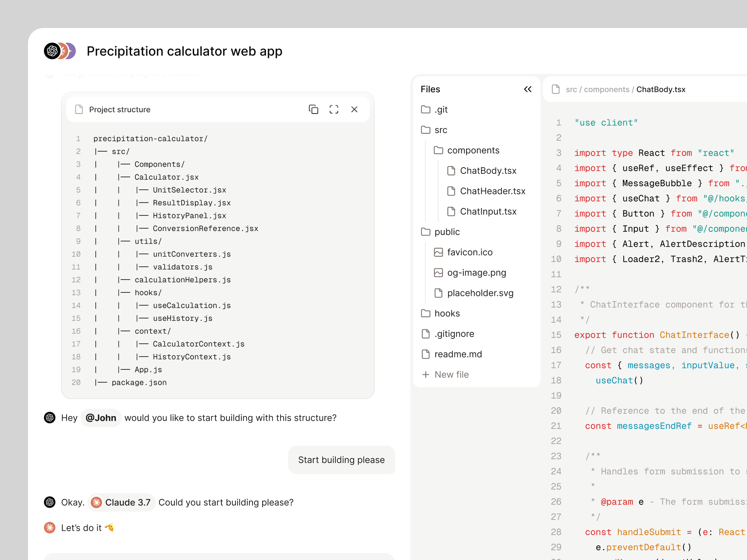Click the ChatBody.tsx breadcrumb file icon
The height and width of the screenshot is (560, 747).
tap(556, 89)
